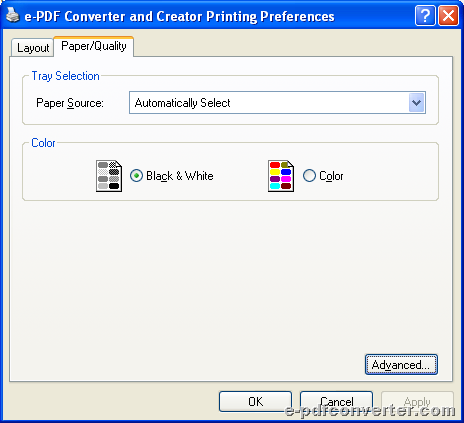Select the Paper/Quality tab

point(94,46)
